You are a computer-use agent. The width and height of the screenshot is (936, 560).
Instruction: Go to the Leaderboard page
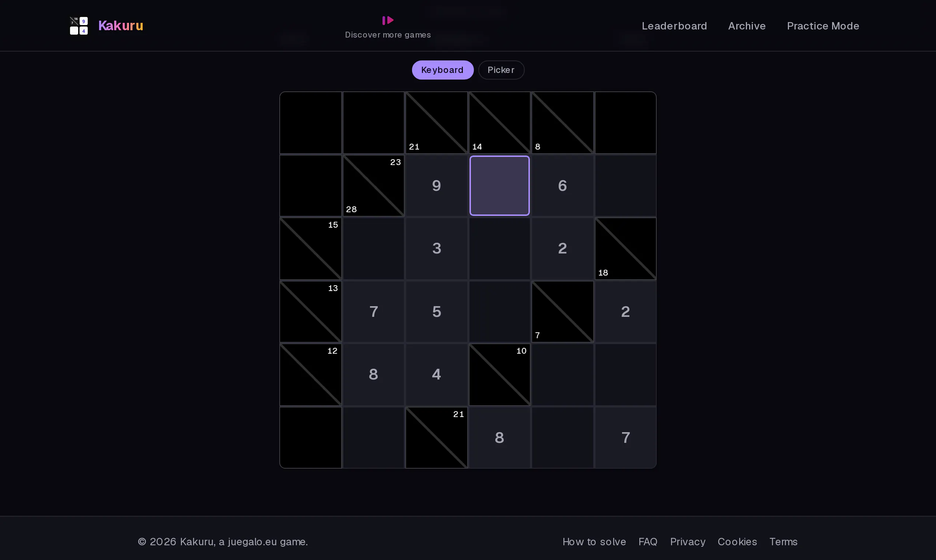click(674, 26)
